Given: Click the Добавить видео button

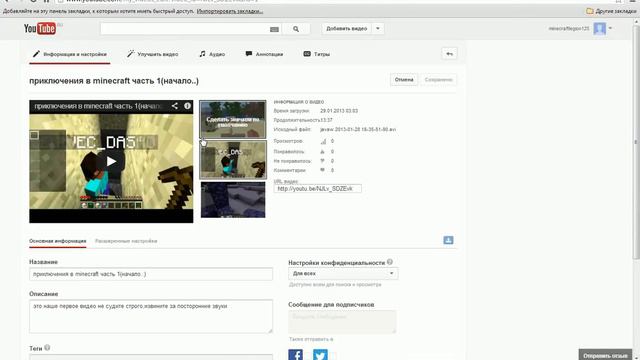Looking at the screenshot, I should [x=347, y=29].
